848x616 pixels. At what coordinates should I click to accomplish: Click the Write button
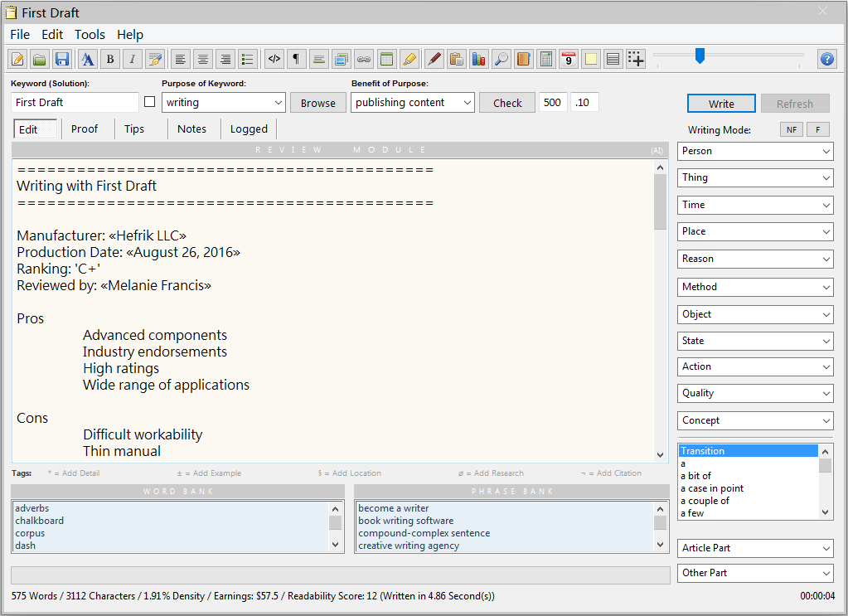click(x=721, y=104)
